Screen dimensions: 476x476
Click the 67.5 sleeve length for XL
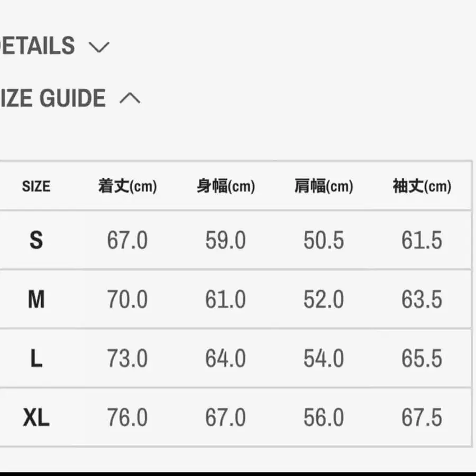coord(422,418)
